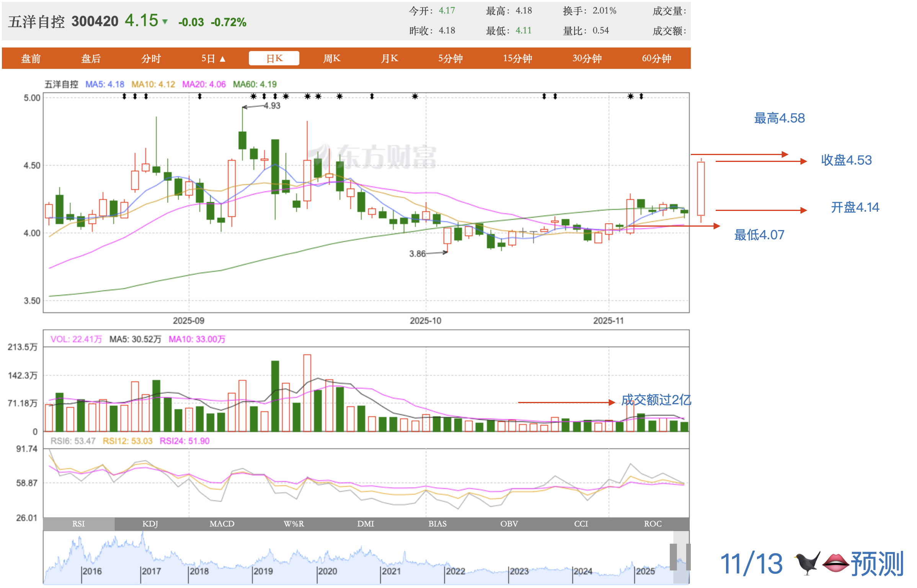Viewport: 917px width, 588px height.
Task: Click the red arrow pointing to 开盘4.14
Action: (761, 210)
